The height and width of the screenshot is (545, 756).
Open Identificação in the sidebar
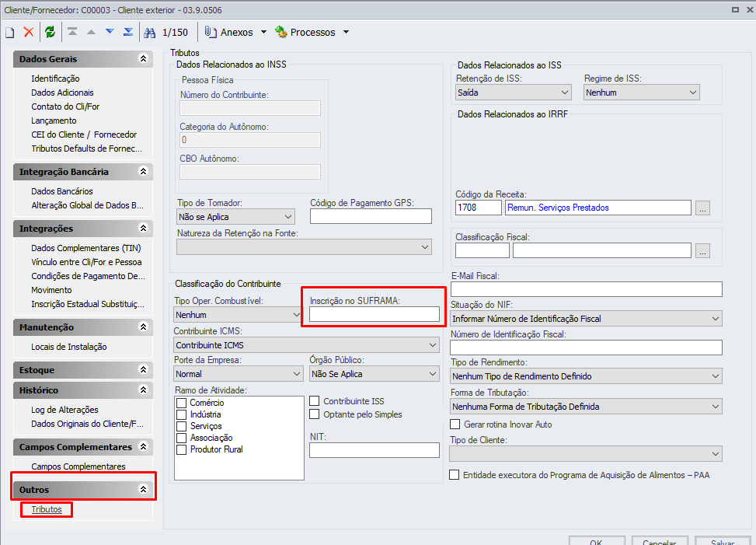(x=55, y=79)
